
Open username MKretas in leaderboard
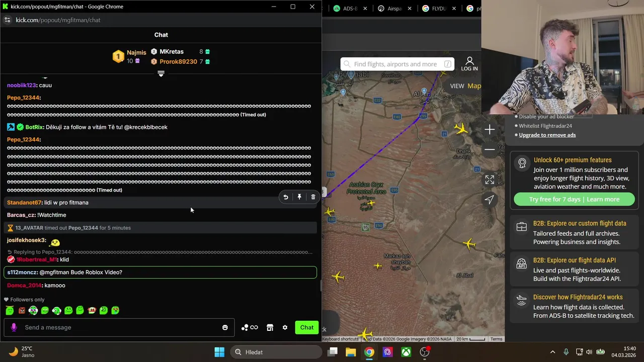click(172, 51)
